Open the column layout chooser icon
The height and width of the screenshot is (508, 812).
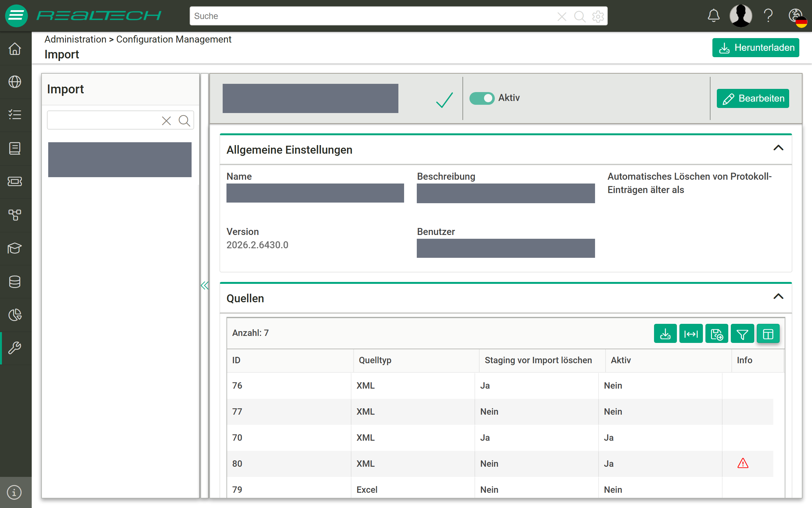[768, 334]
